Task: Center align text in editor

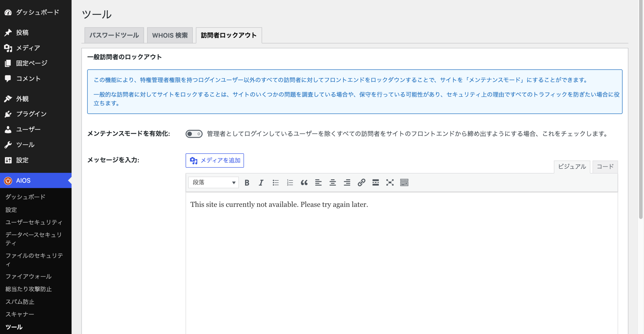Action: [x=333, y=183]
